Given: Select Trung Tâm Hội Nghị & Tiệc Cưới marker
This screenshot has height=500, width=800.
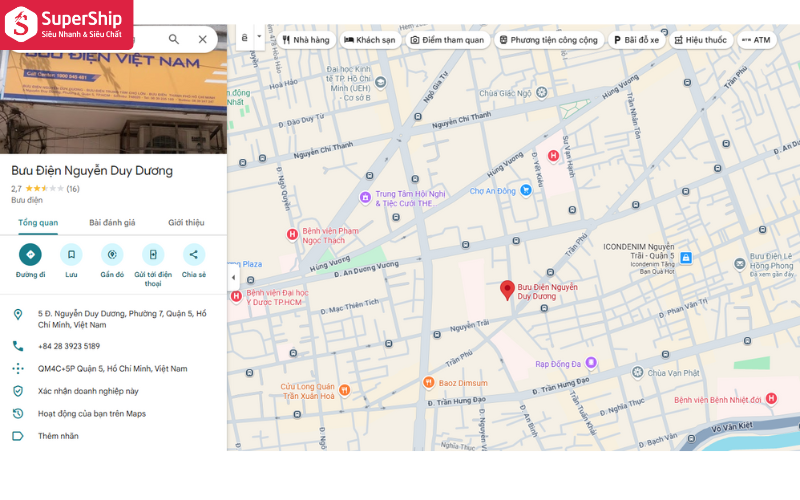Looking at the screenshot, I should point(365,197).
